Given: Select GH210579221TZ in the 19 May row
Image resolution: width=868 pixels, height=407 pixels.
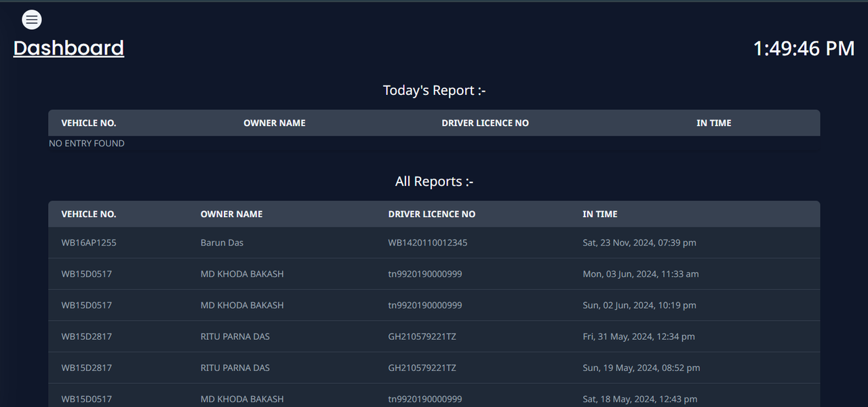Looking at the screenshot, I should tap(422, 368).
